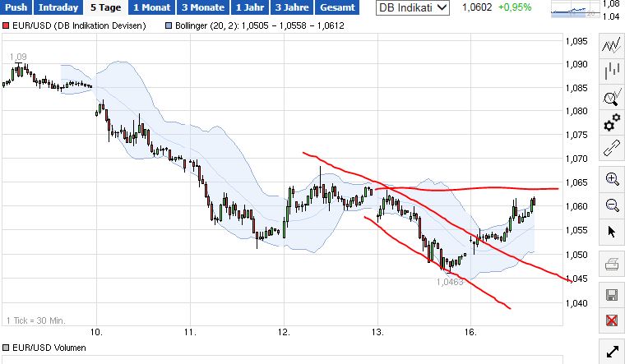Select the line chart type icon
625x364 pixels.
(x=612, y=44)
